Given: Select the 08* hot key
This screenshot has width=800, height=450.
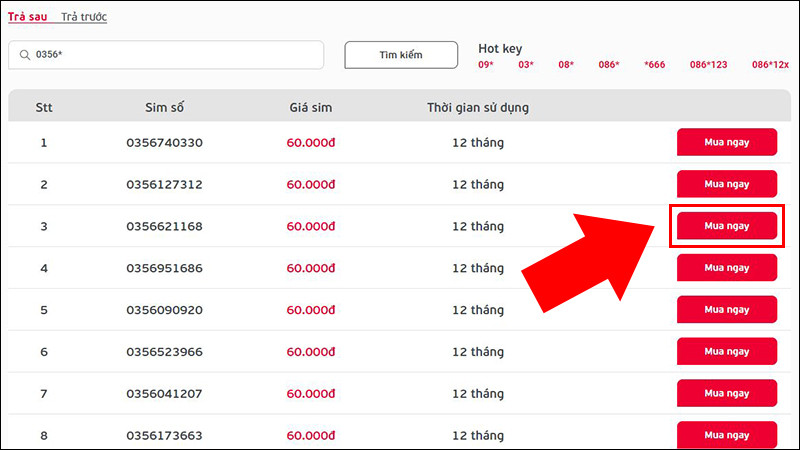Looking at the screenshot, I should point(566,65).
